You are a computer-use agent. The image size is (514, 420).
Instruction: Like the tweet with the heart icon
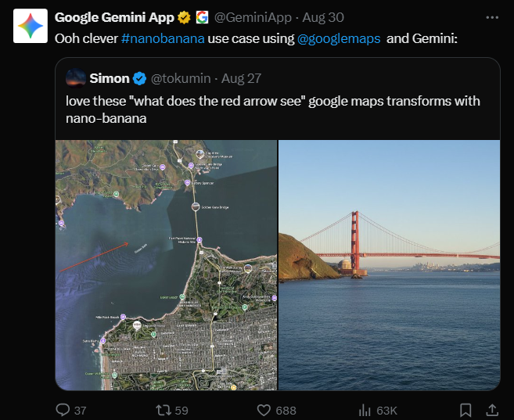point(264,409)
